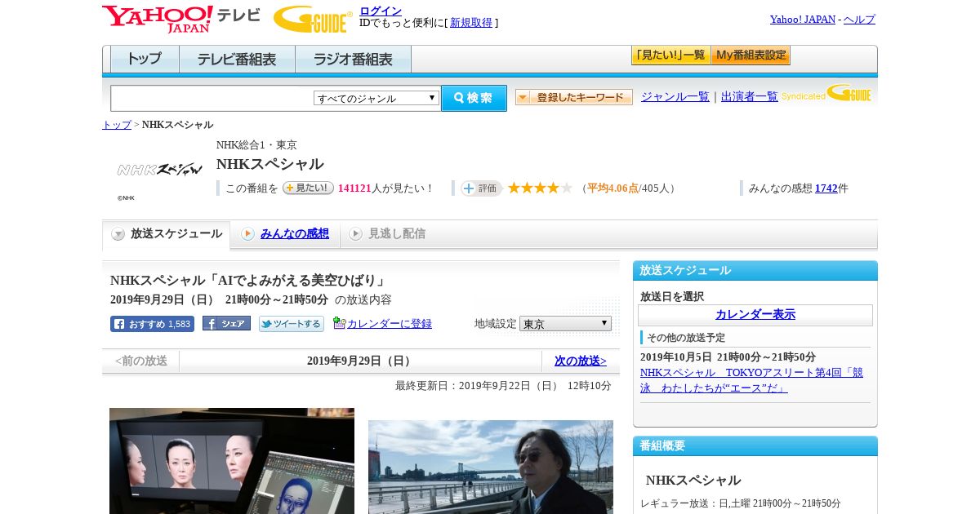
Task: Focus the program search input field
Action: pos(212,98)
